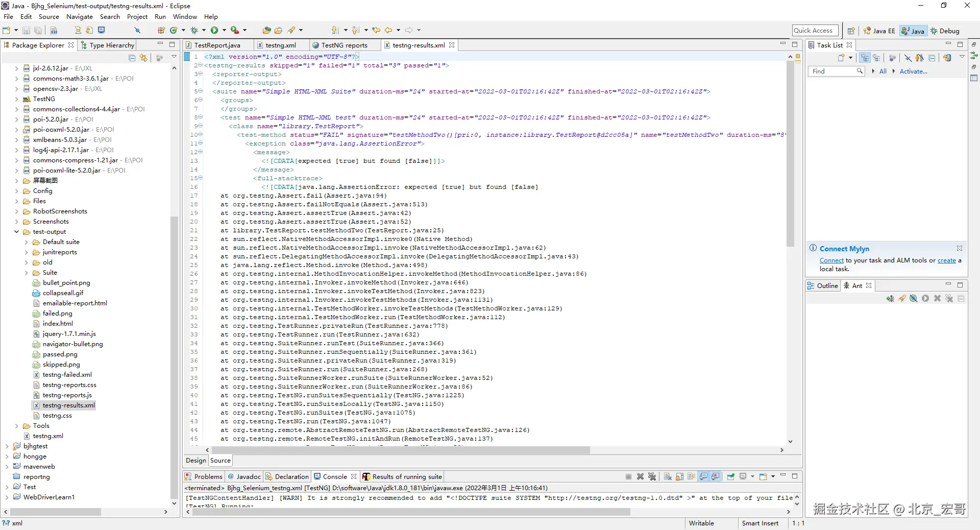Click the Find field in Task List

pos(836,71)
